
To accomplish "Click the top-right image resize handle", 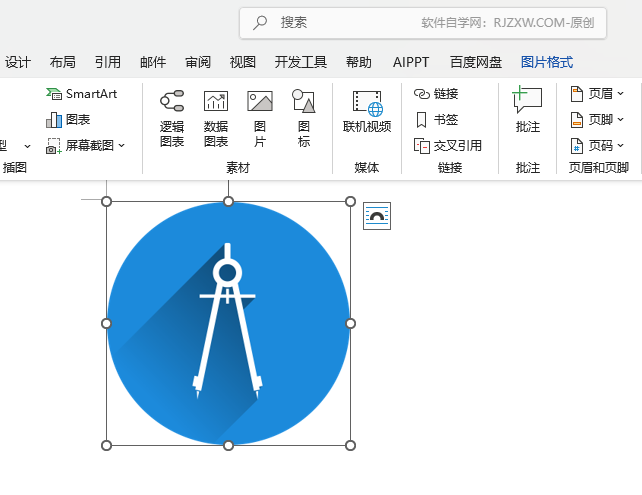I will tap(350, 201).
